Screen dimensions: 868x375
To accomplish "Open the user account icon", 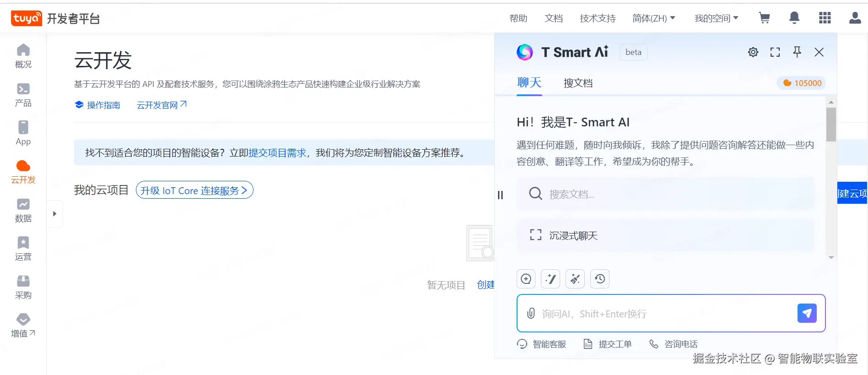I will point(855,18).
